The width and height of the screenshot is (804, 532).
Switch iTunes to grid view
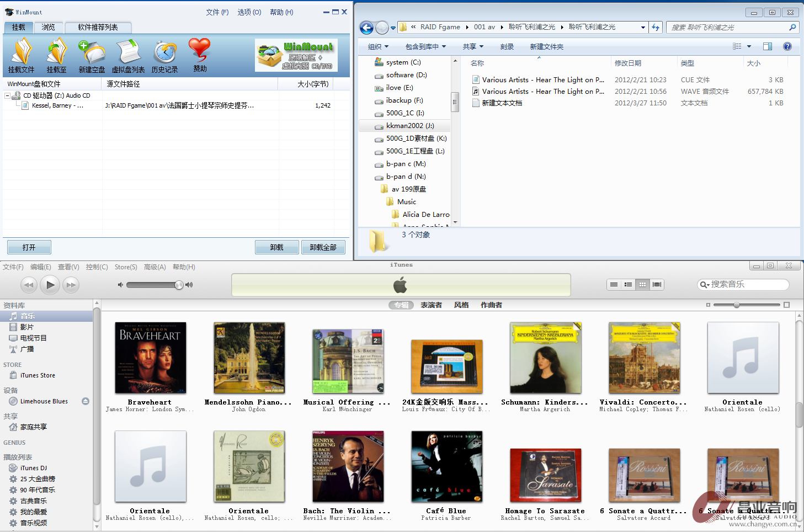pos(642,284)
